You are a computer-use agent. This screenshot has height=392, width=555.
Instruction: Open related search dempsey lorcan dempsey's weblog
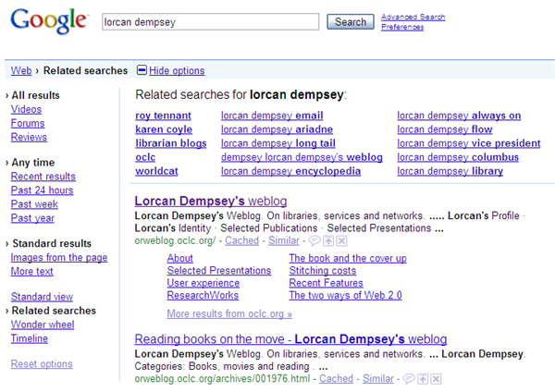tap(302, 157)
